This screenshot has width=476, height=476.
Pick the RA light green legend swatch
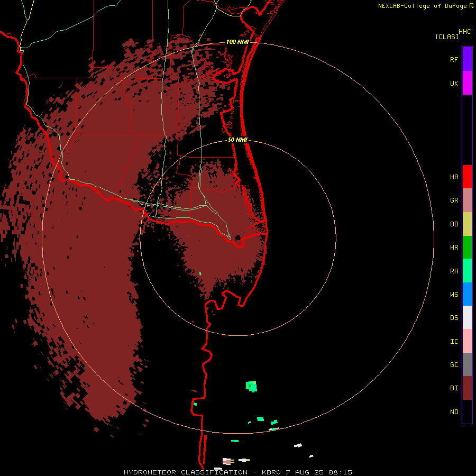pos(467,270)
